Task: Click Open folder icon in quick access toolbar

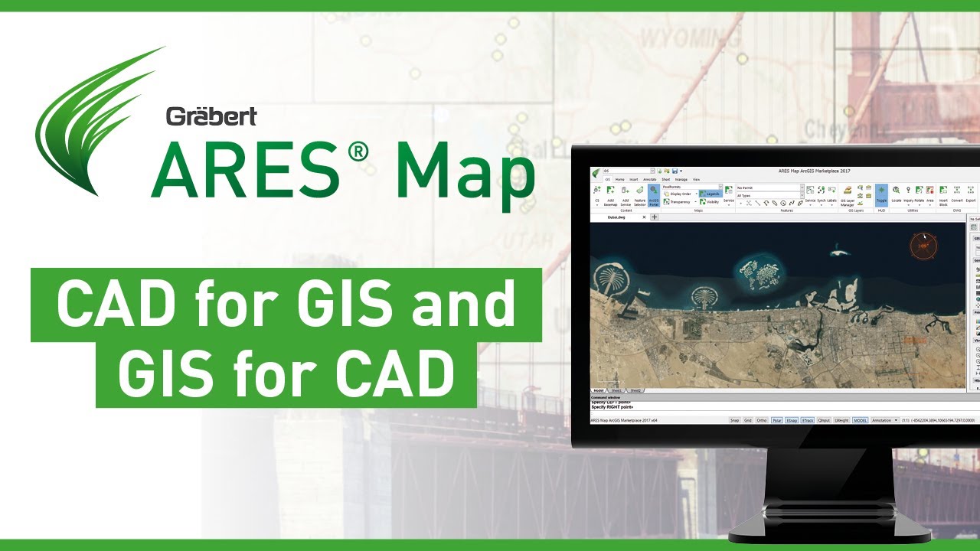Action: tap(667, 171)
